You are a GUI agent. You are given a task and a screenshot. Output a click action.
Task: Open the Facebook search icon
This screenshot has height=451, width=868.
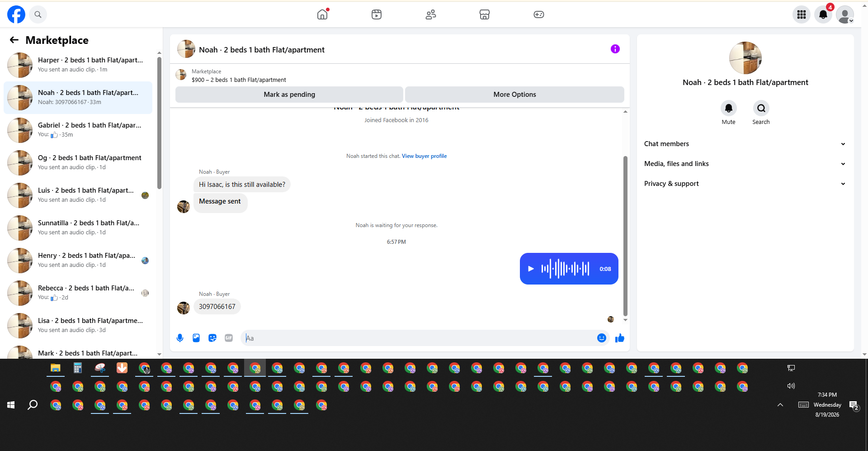coord(38,14)
